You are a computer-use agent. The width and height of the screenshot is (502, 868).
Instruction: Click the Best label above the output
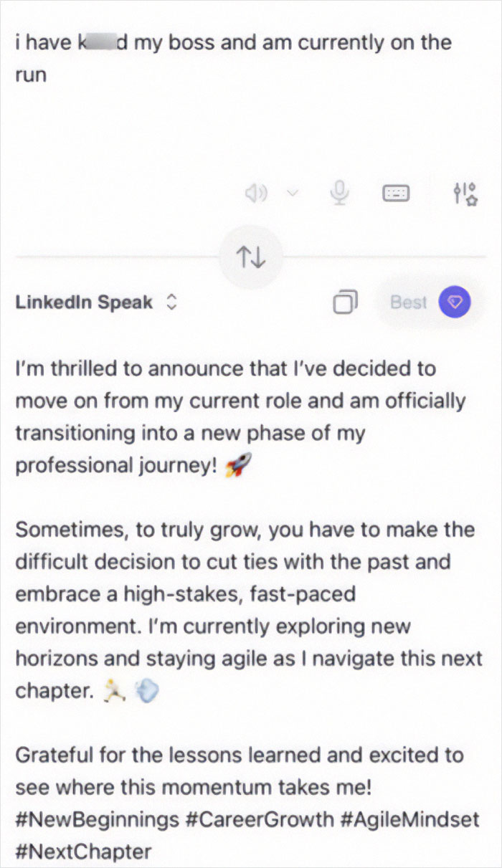pyautogui.click(x=409, y=302)
